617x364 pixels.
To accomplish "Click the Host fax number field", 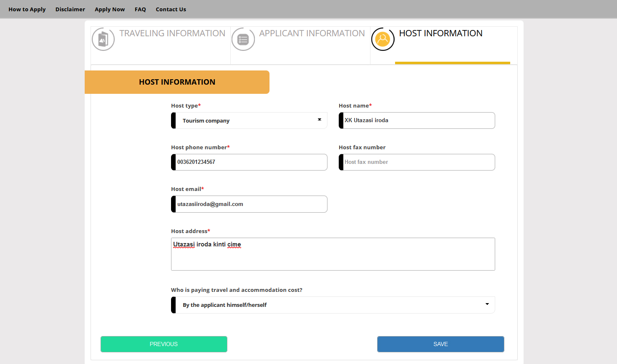I will click(x=417, y=162).
